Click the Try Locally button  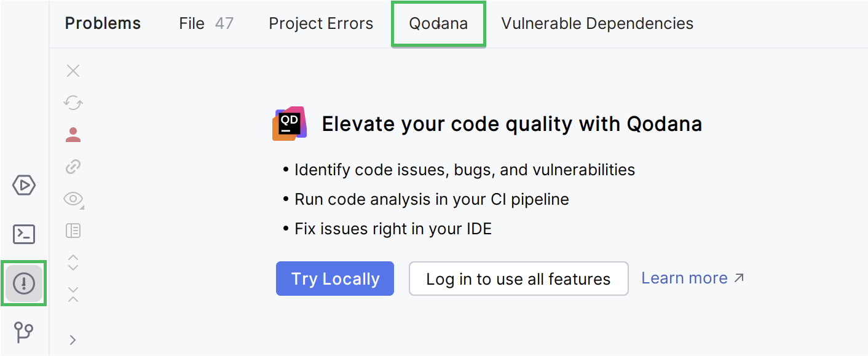pos(335,279)
